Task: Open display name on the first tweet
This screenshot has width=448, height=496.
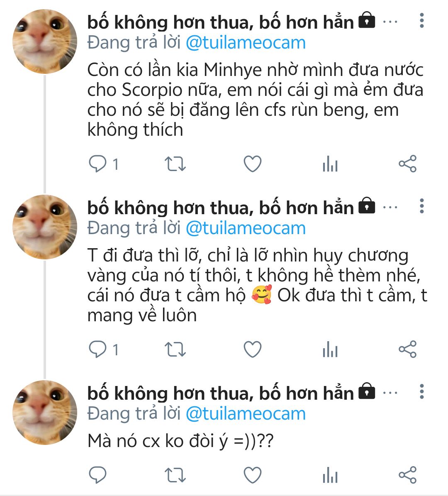Action: click(x=220, y=22)
